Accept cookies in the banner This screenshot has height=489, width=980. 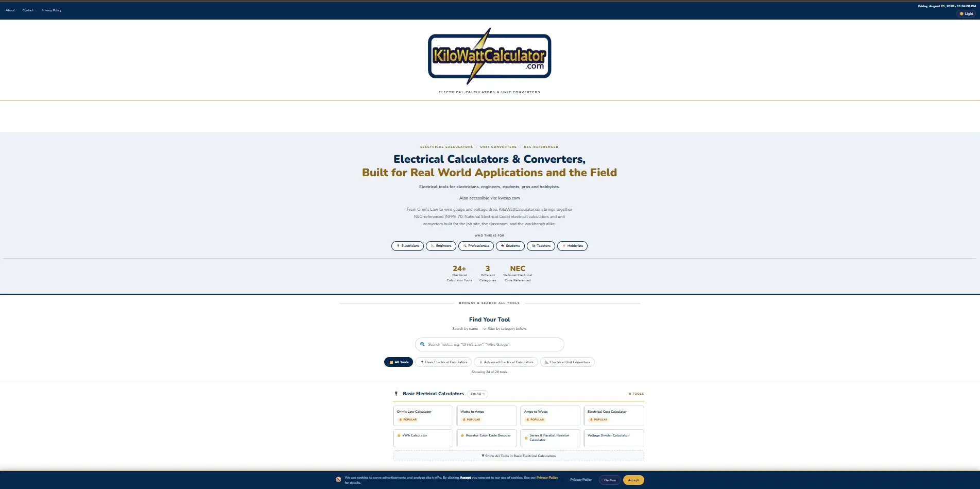pos(633,480)
